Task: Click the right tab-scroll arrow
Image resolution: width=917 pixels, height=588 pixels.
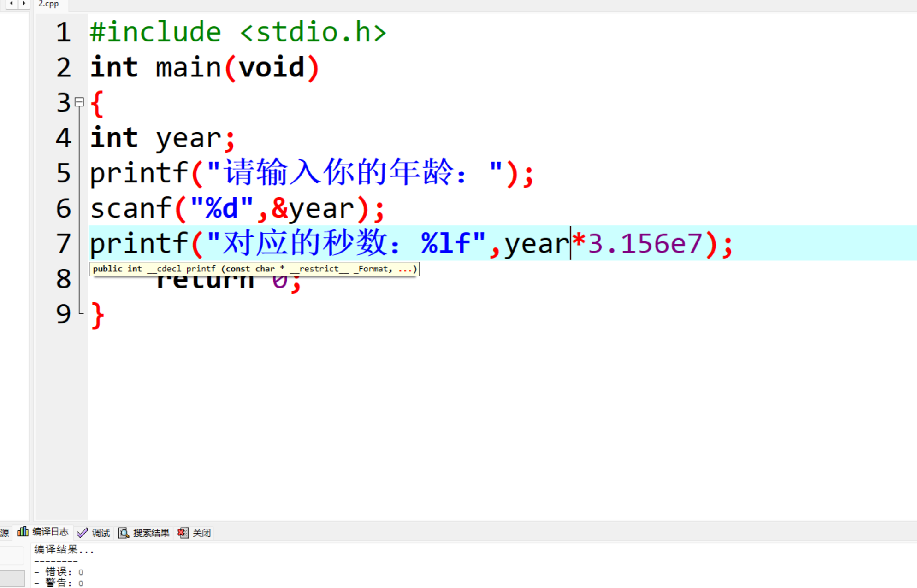Action: (x=24, y=4)
